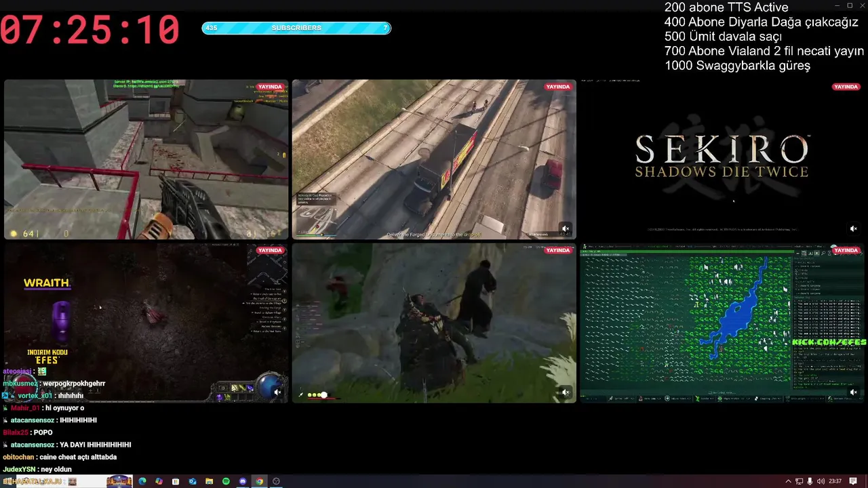868x488 pixels.
Task: Expand hidden system tray icons
Action: (x=788, y=481)
